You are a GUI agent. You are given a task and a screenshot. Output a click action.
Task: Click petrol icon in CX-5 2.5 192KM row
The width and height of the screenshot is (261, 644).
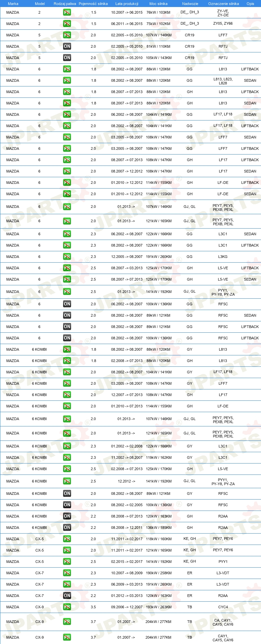pos(67,562)
